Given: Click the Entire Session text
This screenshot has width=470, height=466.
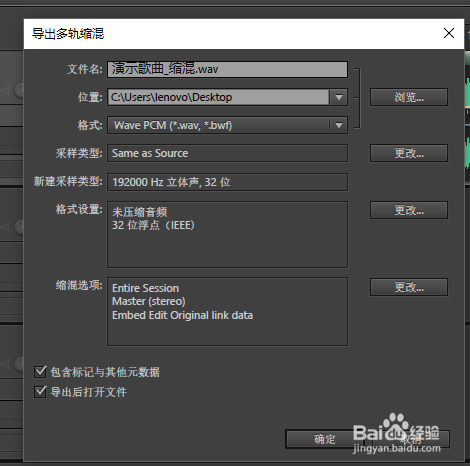Looking at the screenshot, I should tap(145, 288).
